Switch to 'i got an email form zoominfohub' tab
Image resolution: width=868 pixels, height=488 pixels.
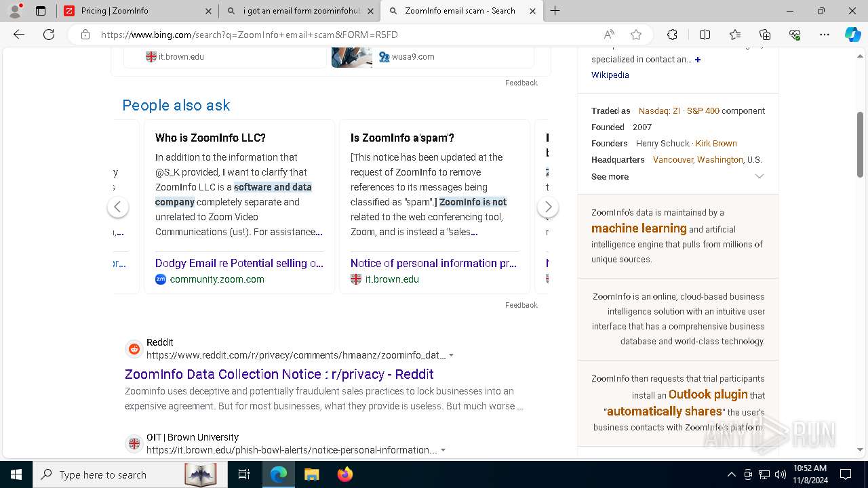[300, 11]
